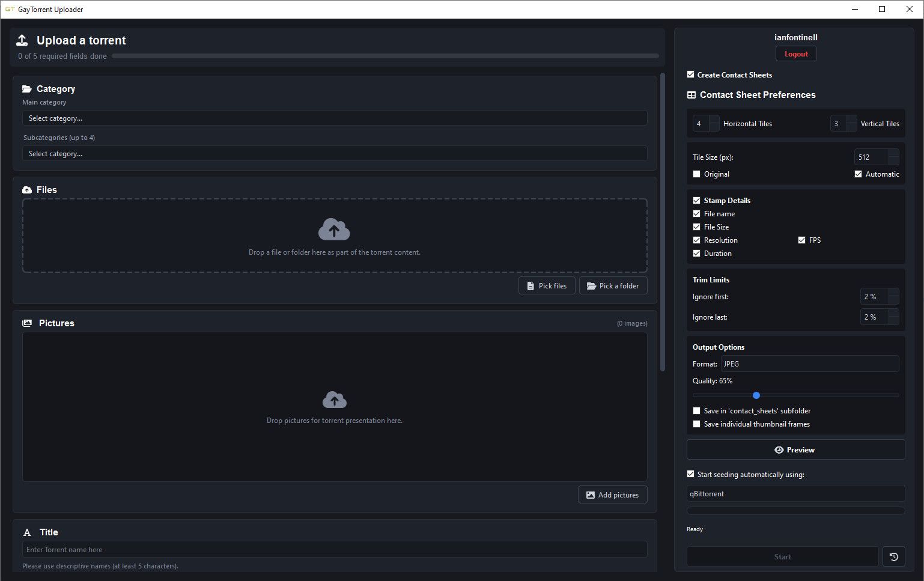Open Subcategories dropdown

(x=335, y=154)
